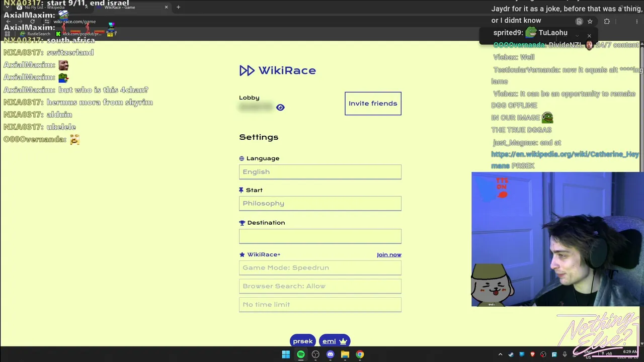Click the pin icon beside Start

241,190
